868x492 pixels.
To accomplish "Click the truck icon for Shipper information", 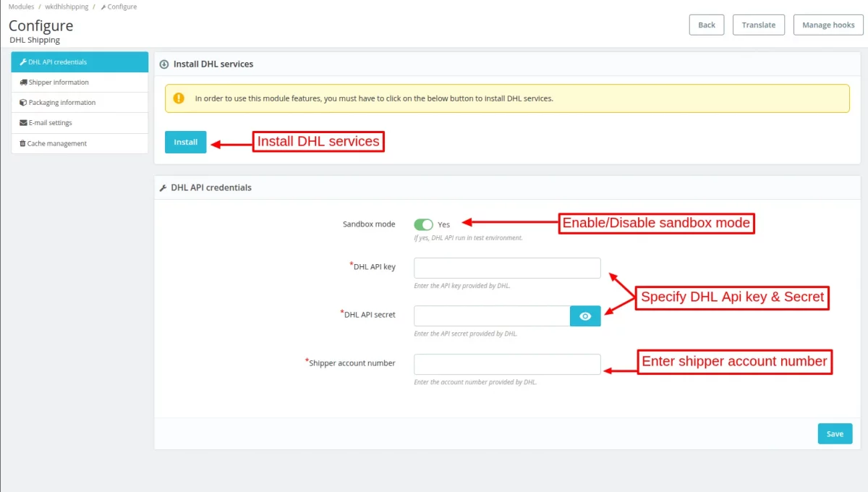I will (x=23, y=82).
